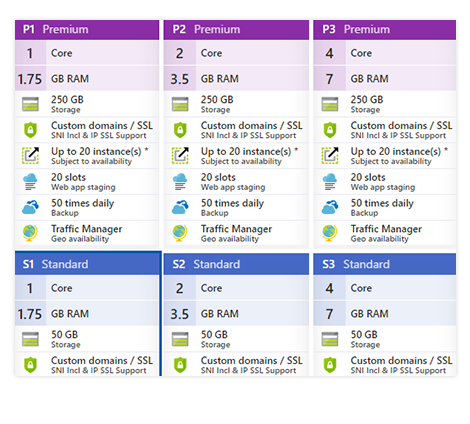470x424 pixels.
Task: Click the SSL shield icon in P2 Premium
Action: tap(180, 130)
